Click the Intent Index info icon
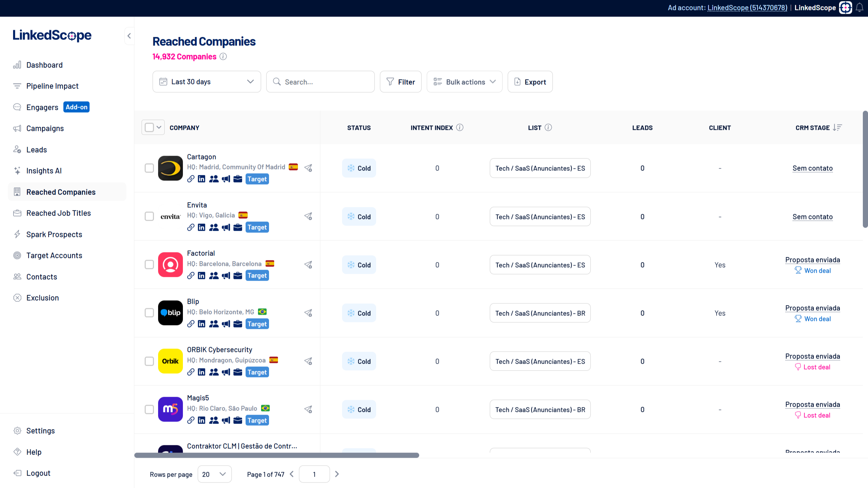868x488 pixels. (x=460, y=127)
